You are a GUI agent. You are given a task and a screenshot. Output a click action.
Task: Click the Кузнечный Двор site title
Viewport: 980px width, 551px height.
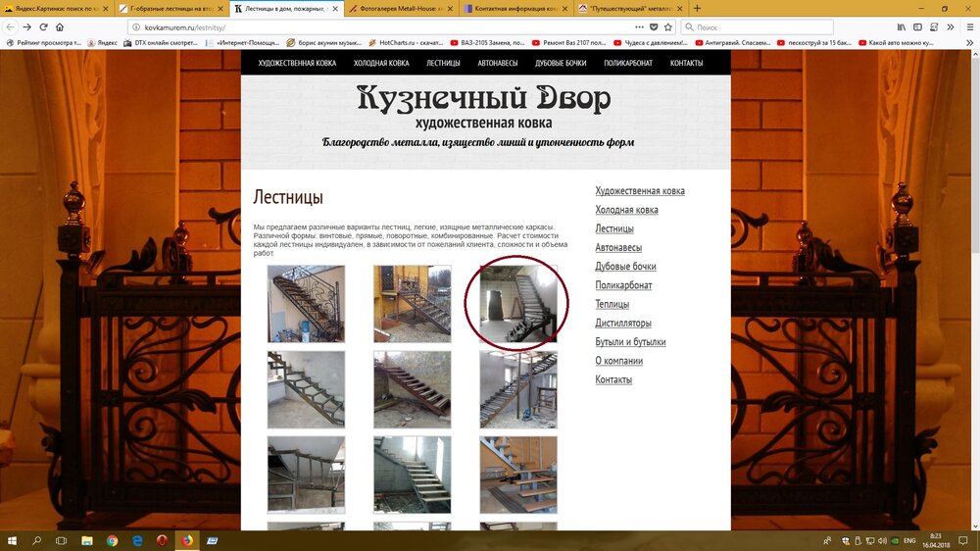[x=484, y=99]
